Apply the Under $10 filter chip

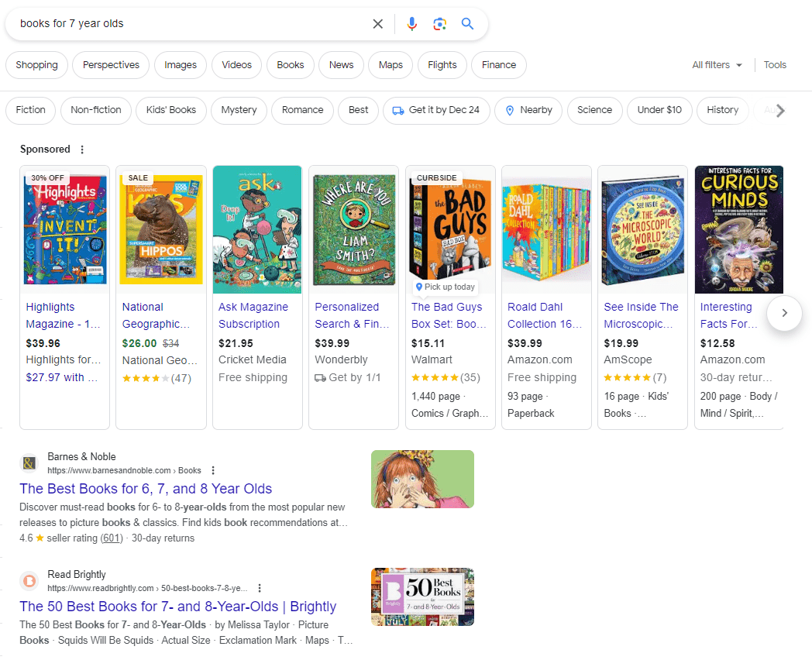click(659, 110)
